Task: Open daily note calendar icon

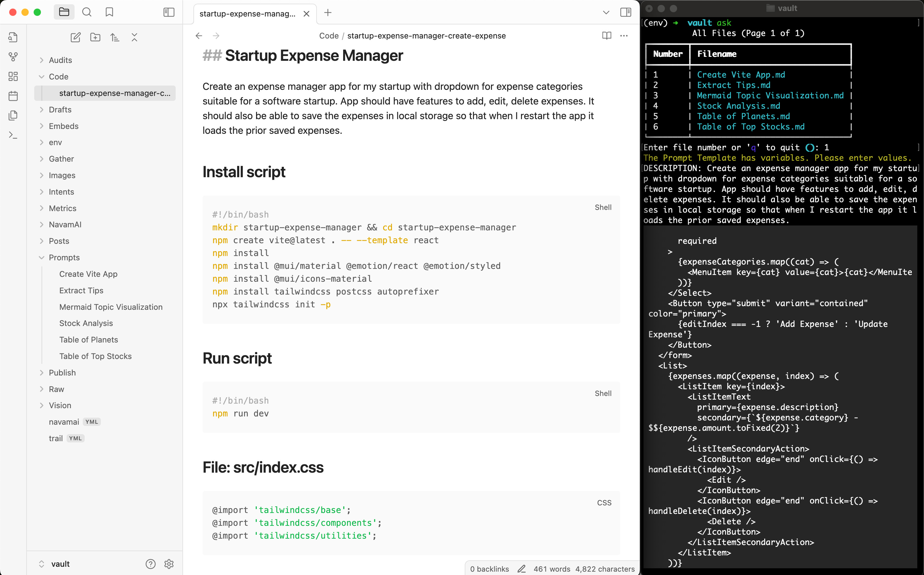Action: (x=13, y=96)
